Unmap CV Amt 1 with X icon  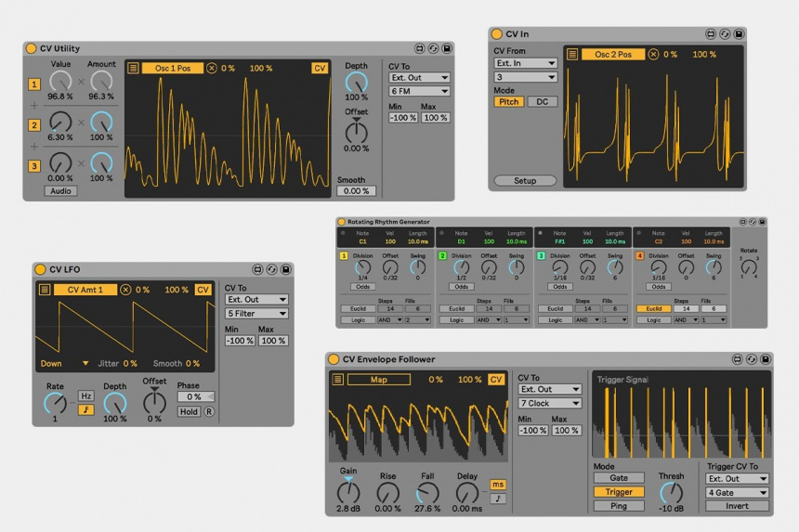(125, 290)
